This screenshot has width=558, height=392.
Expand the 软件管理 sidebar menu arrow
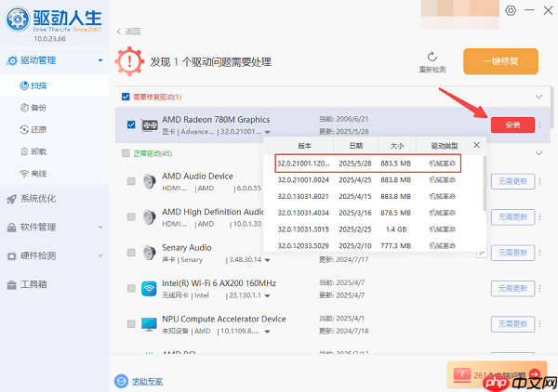(x=100, y=228)
